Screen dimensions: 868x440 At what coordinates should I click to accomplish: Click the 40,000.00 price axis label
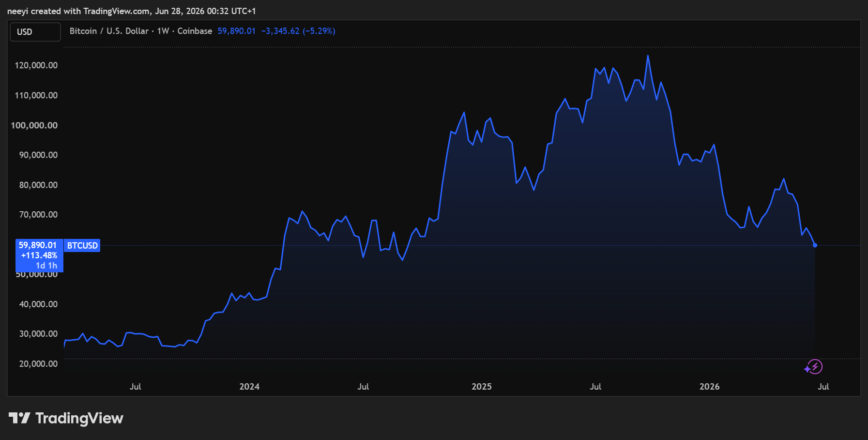[38, 304]
